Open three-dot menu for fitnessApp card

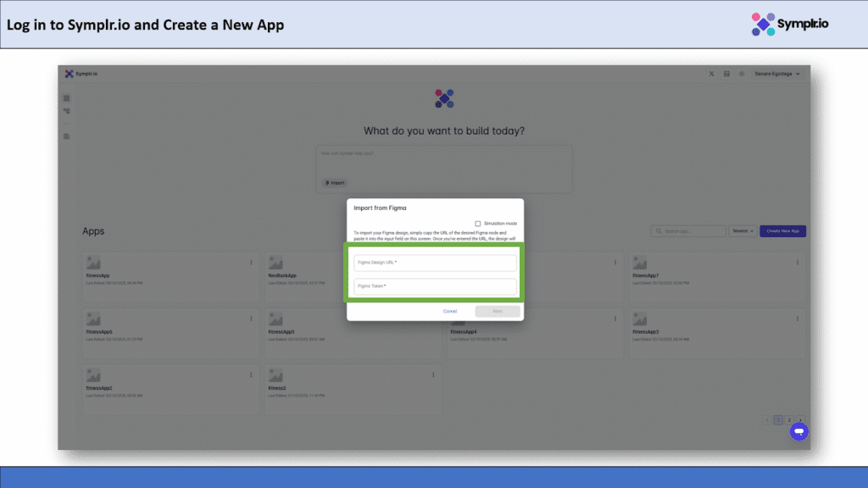(x=251, y=263)
